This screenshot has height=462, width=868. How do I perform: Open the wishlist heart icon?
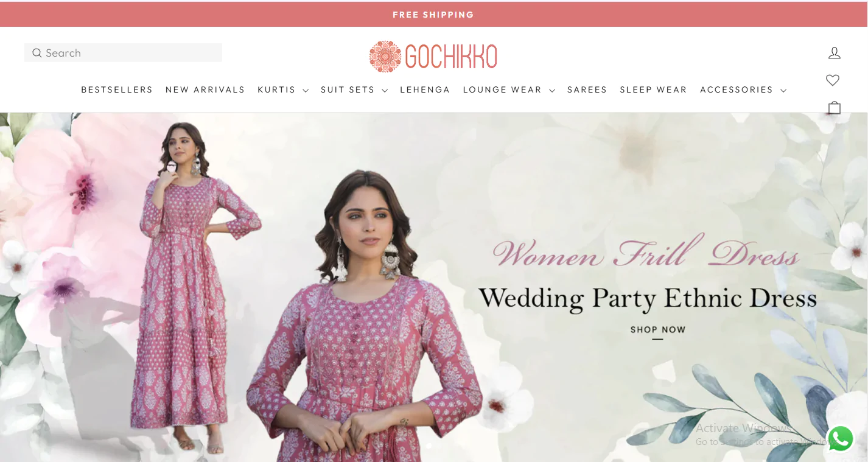point(833,80)
